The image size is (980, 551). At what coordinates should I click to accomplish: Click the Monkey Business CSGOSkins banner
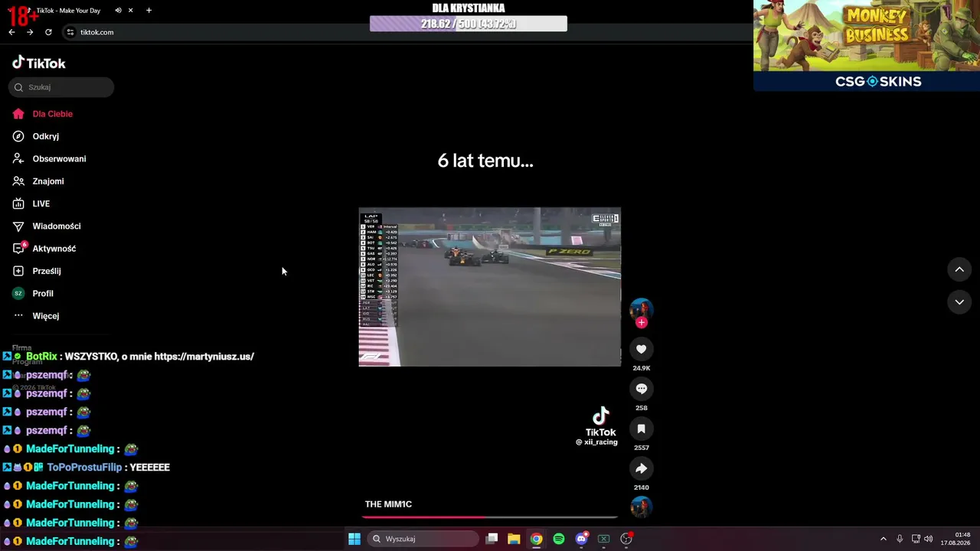[867, 45]
